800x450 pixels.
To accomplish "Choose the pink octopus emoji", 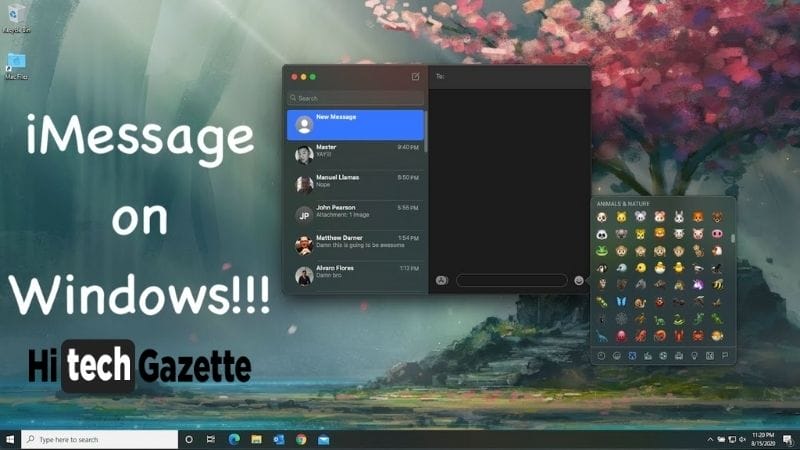I will (621, 336).
